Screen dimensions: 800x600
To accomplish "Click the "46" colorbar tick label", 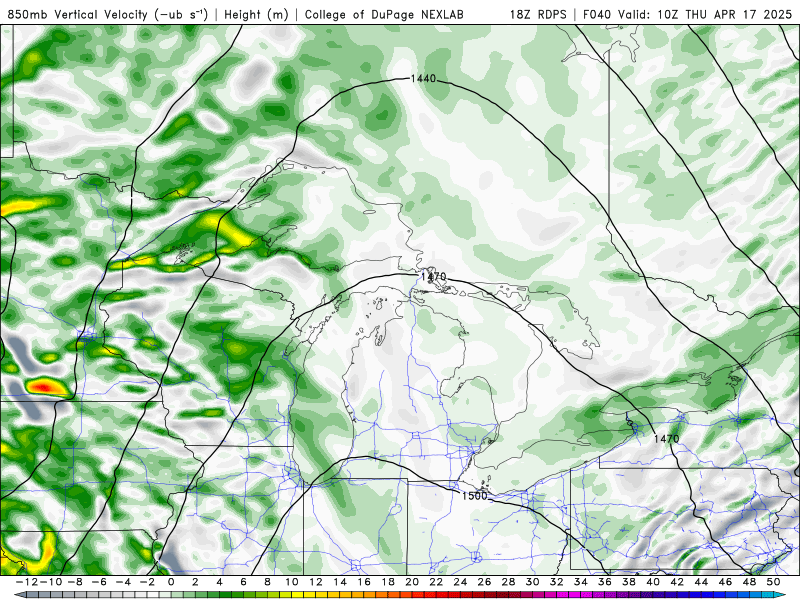I will 725,582.
